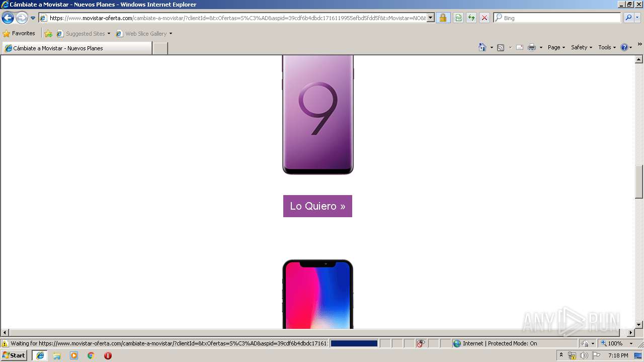
Task: Go back with the Back arrow button
Action: (8, 18)
